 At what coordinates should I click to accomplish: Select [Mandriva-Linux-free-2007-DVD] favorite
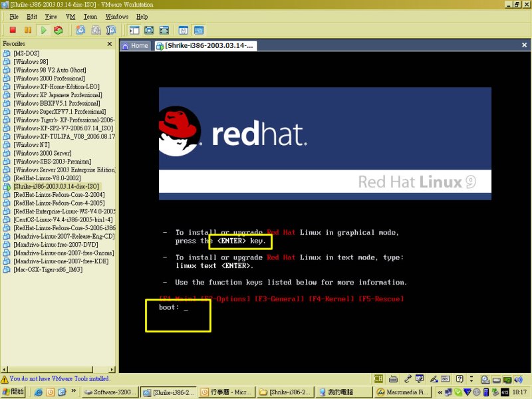56,245
